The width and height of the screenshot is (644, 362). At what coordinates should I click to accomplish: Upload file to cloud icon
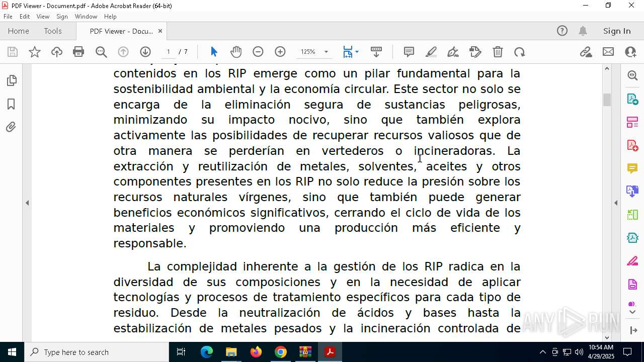click(57, 52)
